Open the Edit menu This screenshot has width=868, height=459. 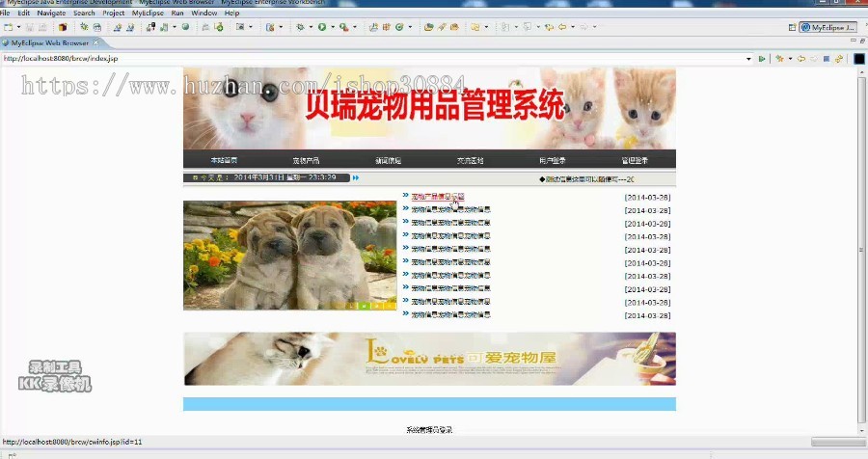tap(24, 13)
